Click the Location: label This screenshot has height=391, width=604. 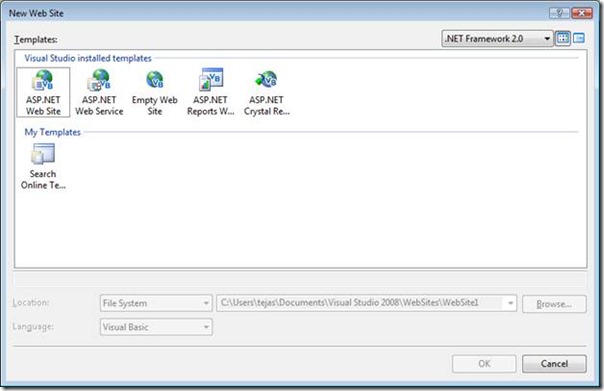tap(31, 303)
